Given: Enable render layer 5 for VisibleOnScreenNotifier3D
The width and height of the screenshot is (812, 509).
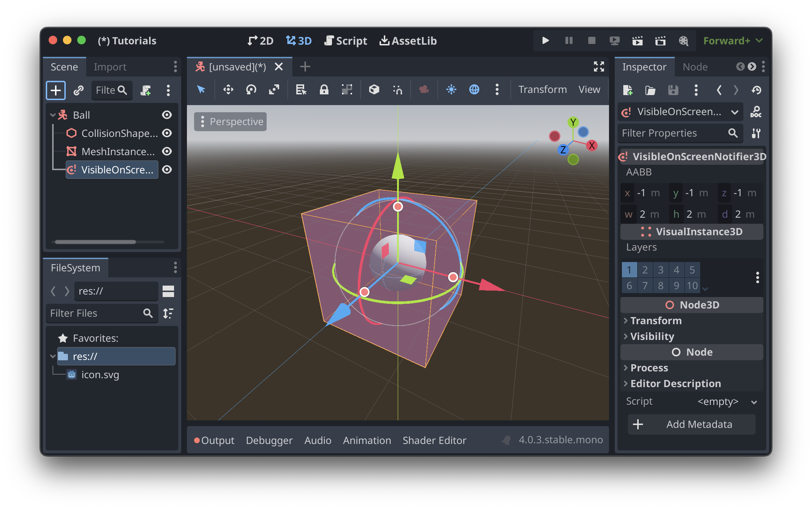Looking at the screenshot, I should [692, 270].
